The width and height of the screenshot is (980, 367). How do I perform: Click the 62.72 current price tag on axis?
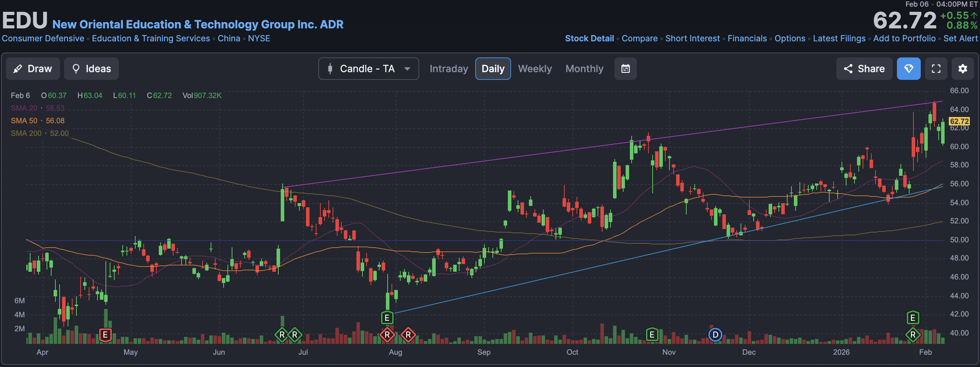pyautogui.click(x=959, y=121)
